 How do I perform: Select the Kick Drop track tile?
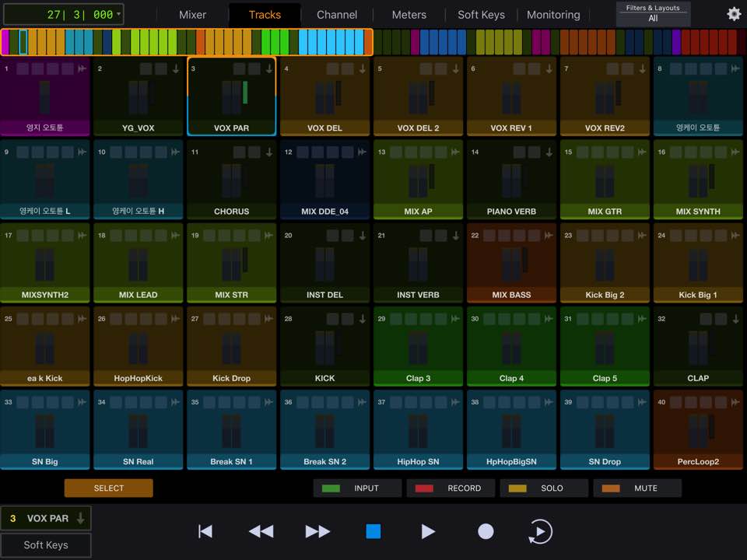tap(231, 347)
